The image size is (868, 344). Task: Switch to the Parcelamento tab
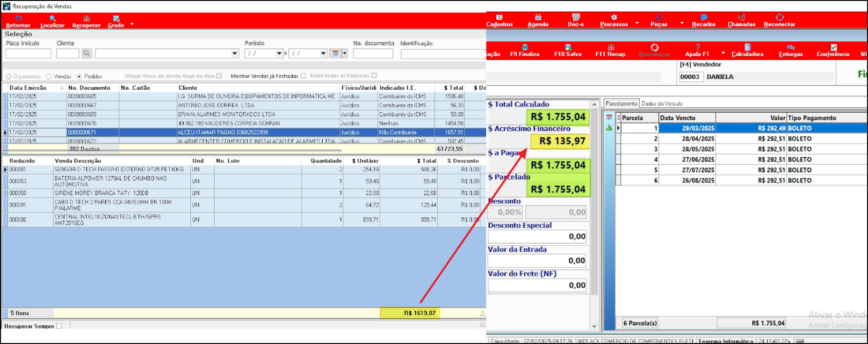pyautogui.click(x=621, y=103)
